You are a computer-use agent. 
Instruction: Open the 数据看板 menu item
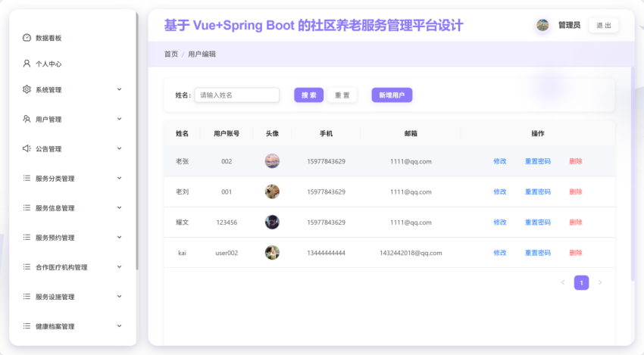(x=48, y=38)
